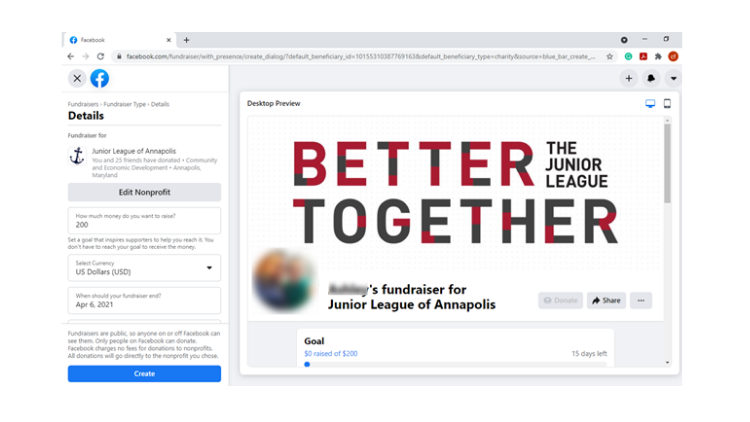Click the blue Create button
Viewport: 750px width, 422px height.
(x=144, y=374)
